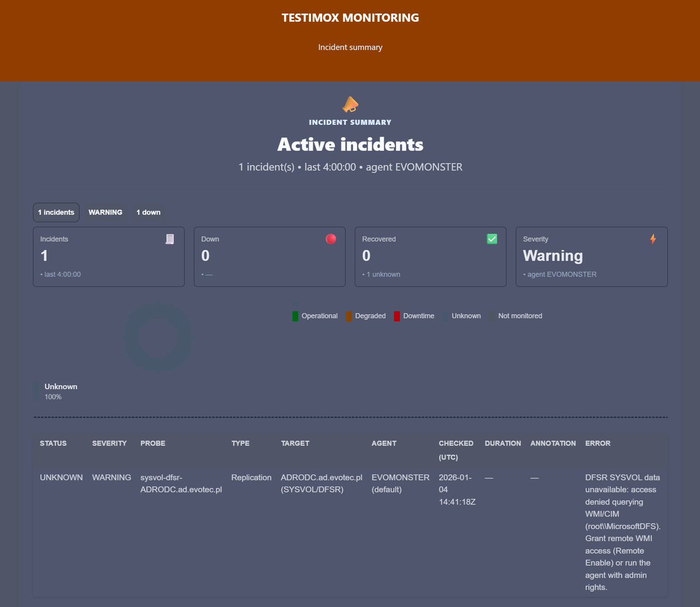Sort table by STATUS column header

53,443
